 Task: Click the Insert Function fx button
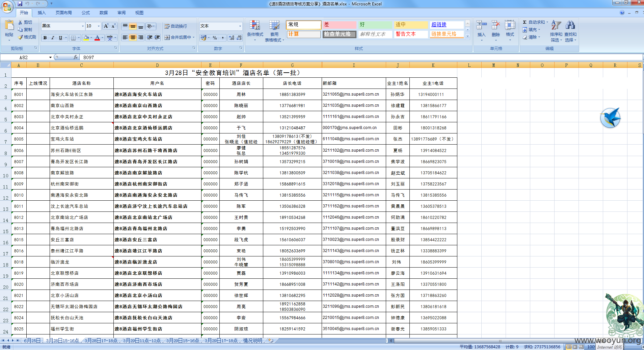76,57
